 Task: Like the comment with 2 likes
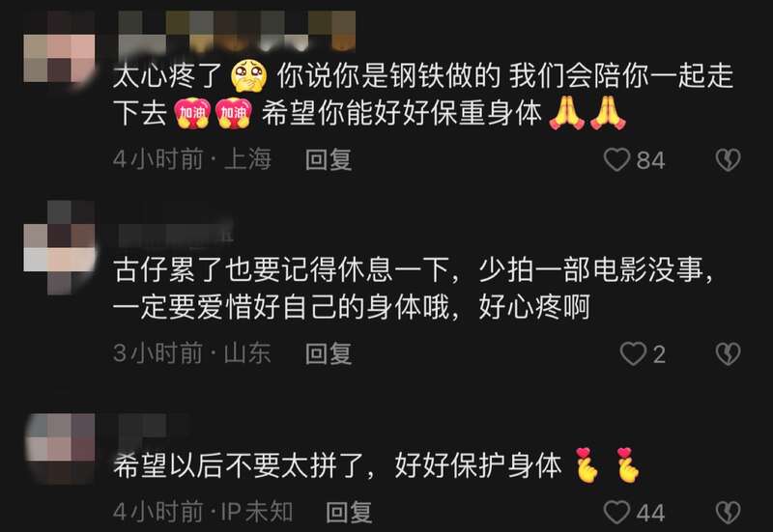click(633, 353)
